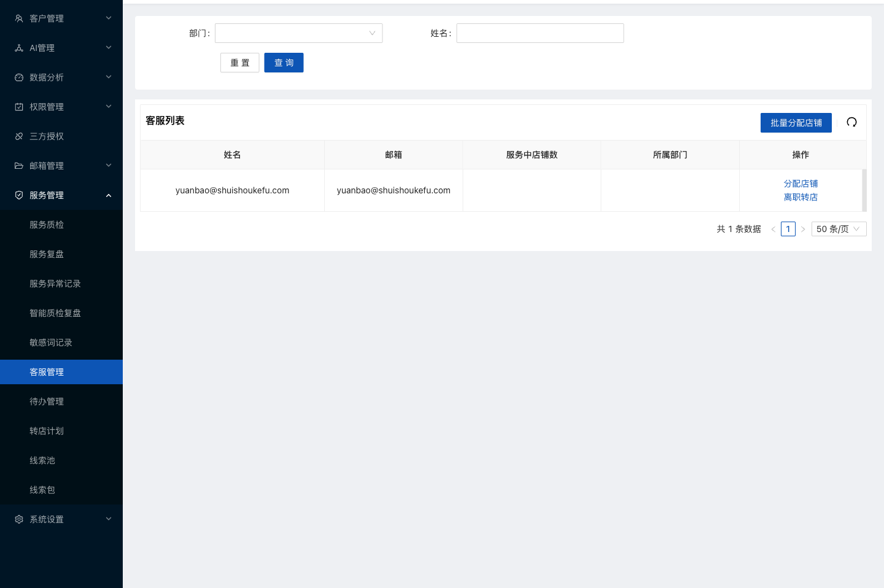884x588 pixels.
Task: Click the 邮箱 cell showing yuanbao@shuishoukefu.com
Action: pyautogui.click(x=394, y=190)
